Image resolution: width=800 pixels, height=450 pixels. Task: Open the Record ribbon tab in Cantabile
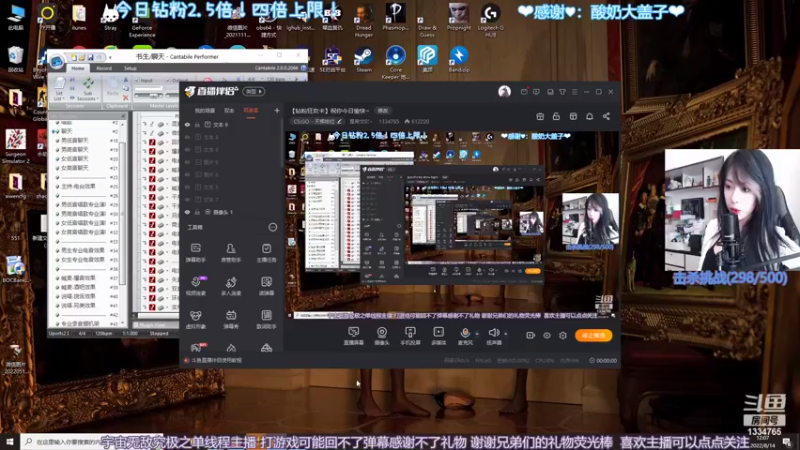click(x=104, y=68)
